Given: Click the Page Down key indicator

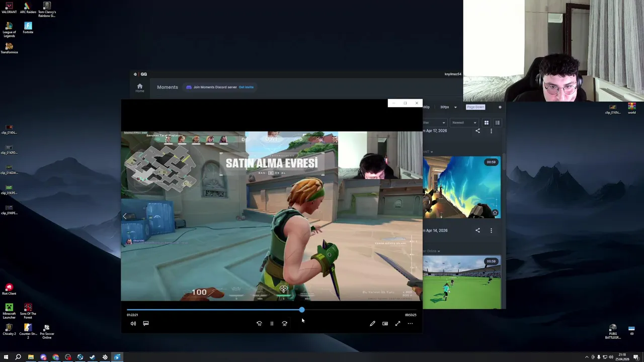Looking at the screenshot, I should [x=475, y=107].
